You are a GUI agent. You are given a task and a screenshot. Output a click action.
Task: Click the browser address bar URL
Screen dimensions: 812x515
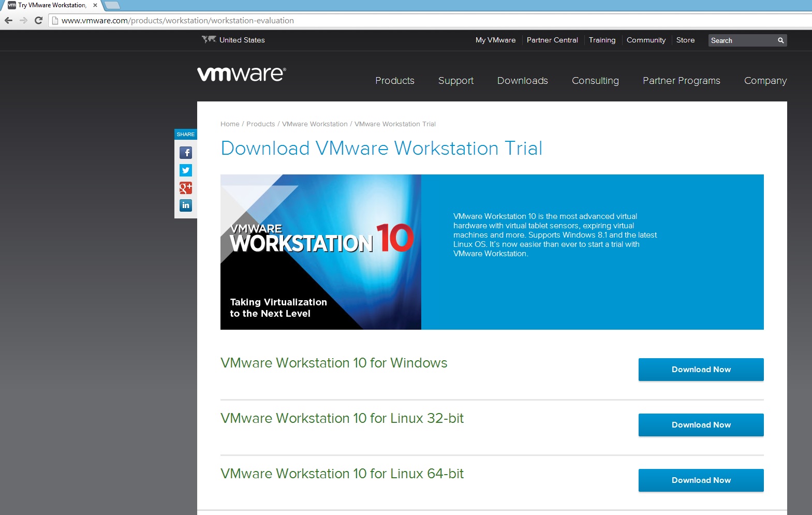pyautogui.click(x=178, y=21)
